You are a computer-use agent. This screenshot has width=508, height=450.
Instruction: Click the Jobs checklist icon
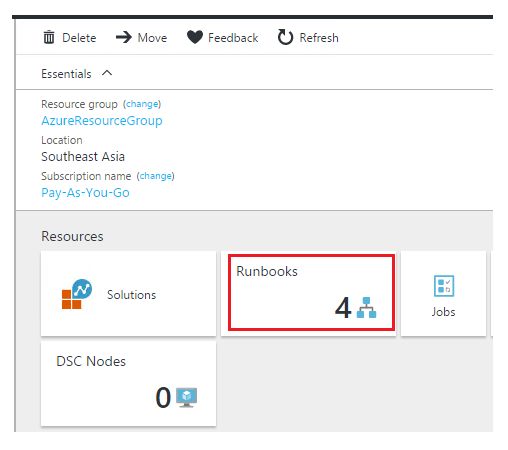[x=444, y=286]
